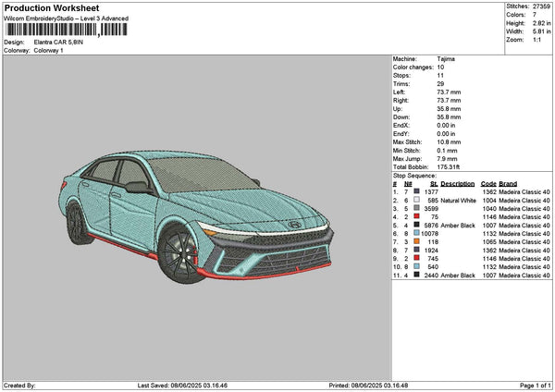555x392 pixels.
Task: Select the red swatch in stop 4
Action: click(417, 216)
